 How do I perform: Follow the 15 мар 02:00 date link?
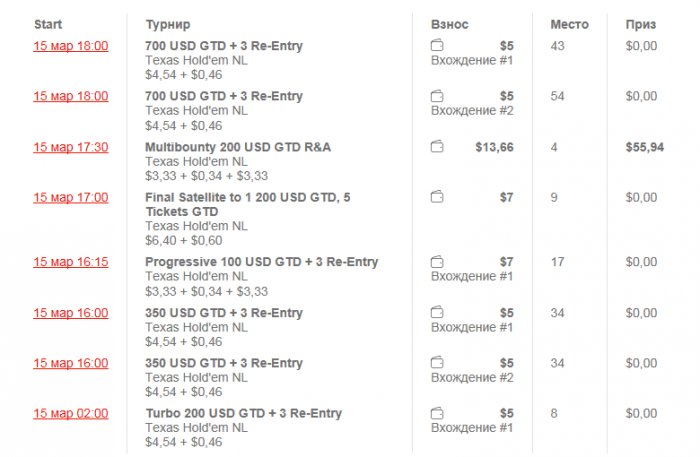click(x=70, y=413)
